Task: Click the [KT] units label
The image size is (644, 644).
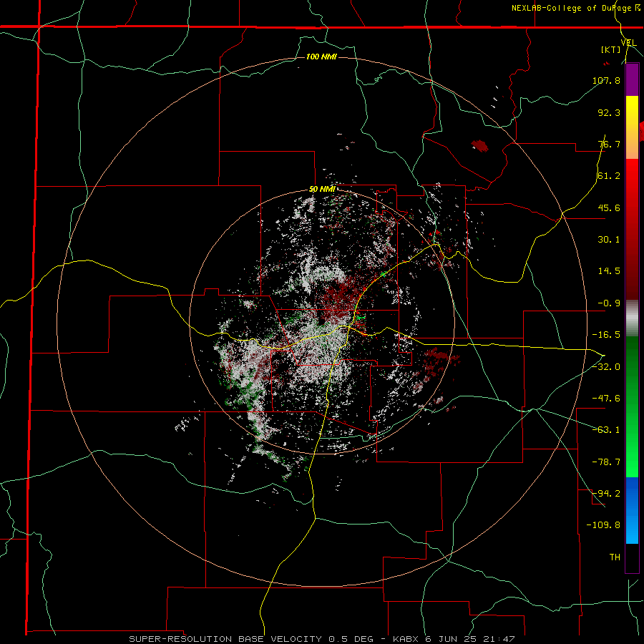Action: [611, 49]
